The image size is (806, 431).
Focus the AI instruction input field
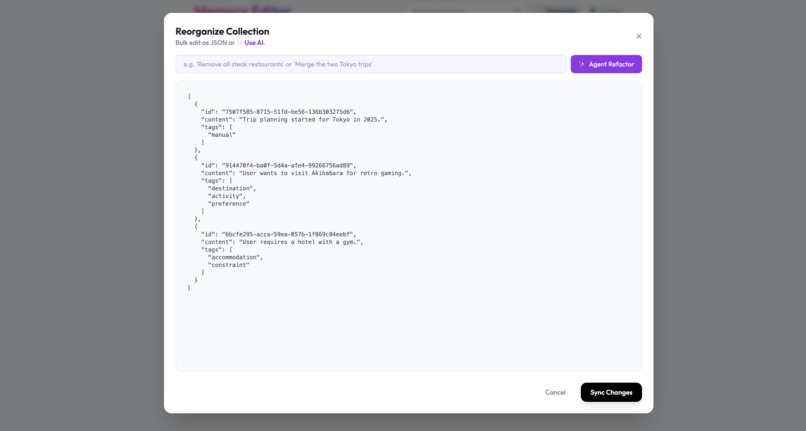pos(371,64)
